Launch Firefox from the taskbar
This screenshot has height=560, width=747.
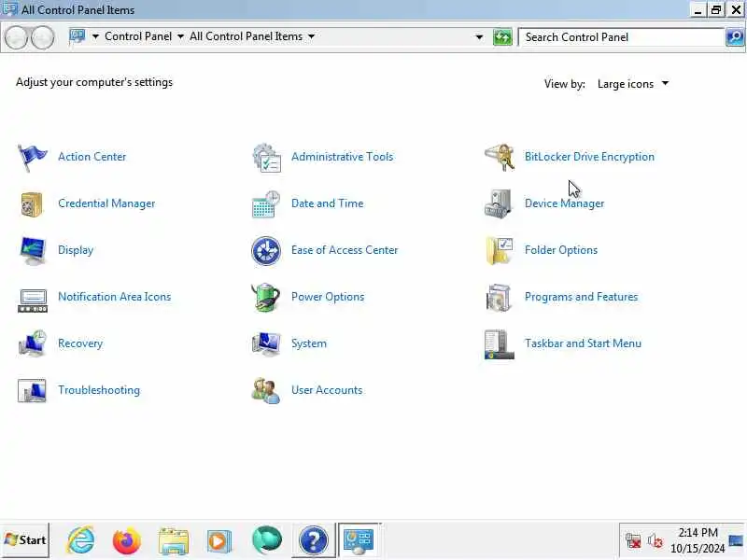coord(127,540)
